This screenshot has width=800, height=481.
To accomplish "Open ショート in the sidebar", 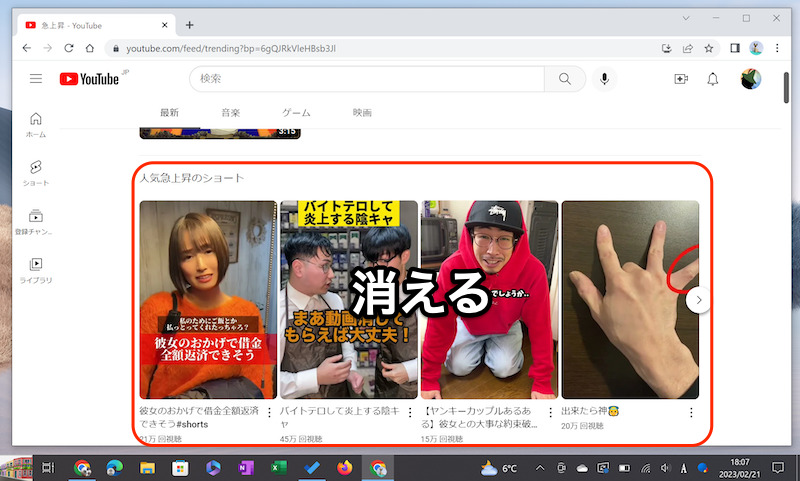I will point(36,172).
